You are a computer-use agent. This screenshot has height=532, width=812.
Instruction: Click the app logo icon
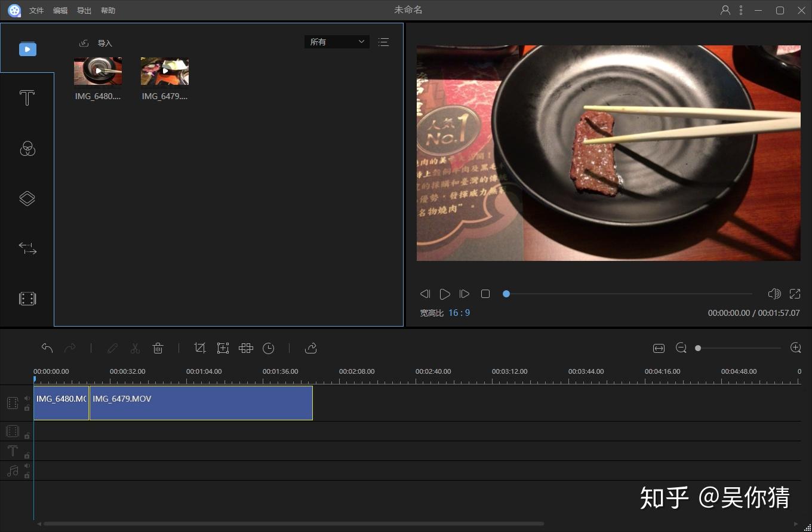[x=14, y=11]
